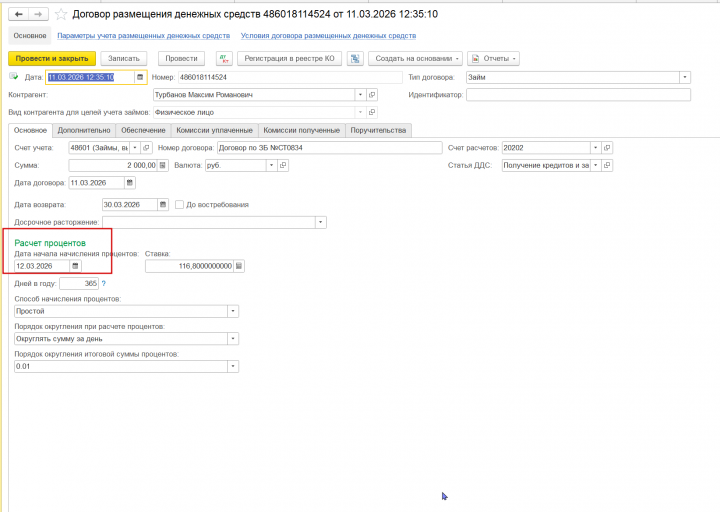
Task: Expand the Контрагент dropdown arrow
Action: coord(360,95)
